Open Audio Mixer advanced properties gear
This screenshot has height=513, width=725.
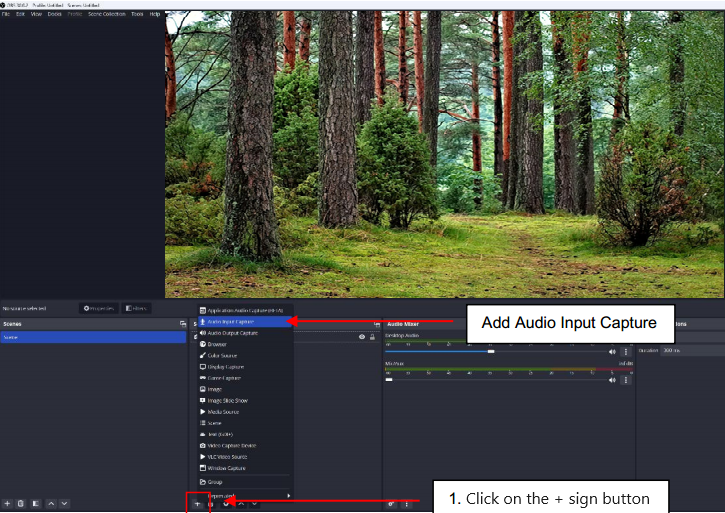click(391, 504)
